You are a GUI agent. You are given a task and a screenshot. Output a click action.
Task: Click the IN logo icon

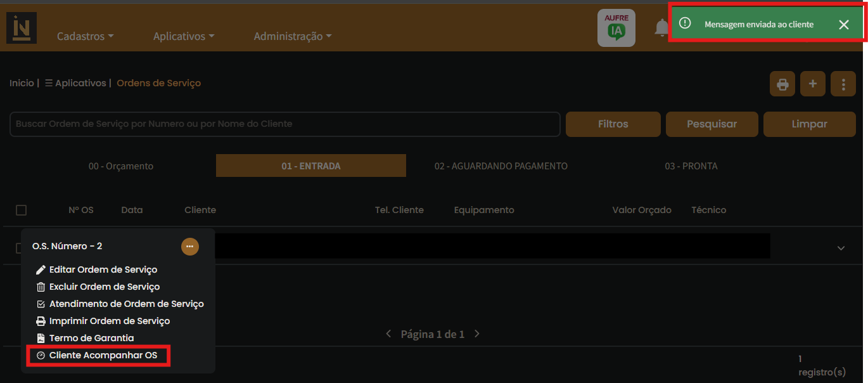[x=22, y=29]
